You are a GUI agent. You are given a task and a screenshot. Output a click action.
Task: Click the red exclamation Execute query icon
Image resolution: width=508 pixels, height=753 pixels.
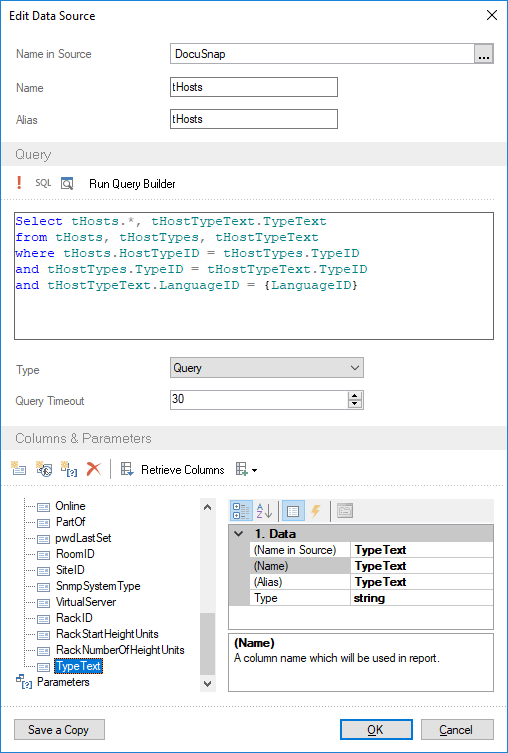(19, 183)
